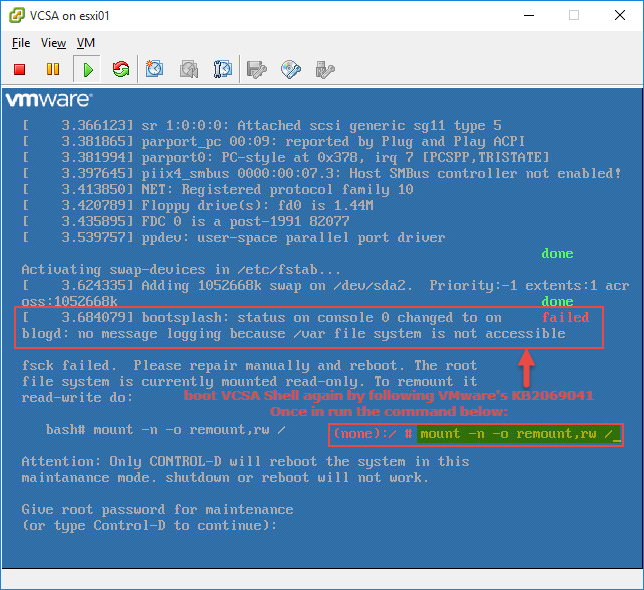This screenshot has width=644, height=590.
Task: Click the root password prompt line "(or type Control-D to continue):"
Action: tap(150, 526)
